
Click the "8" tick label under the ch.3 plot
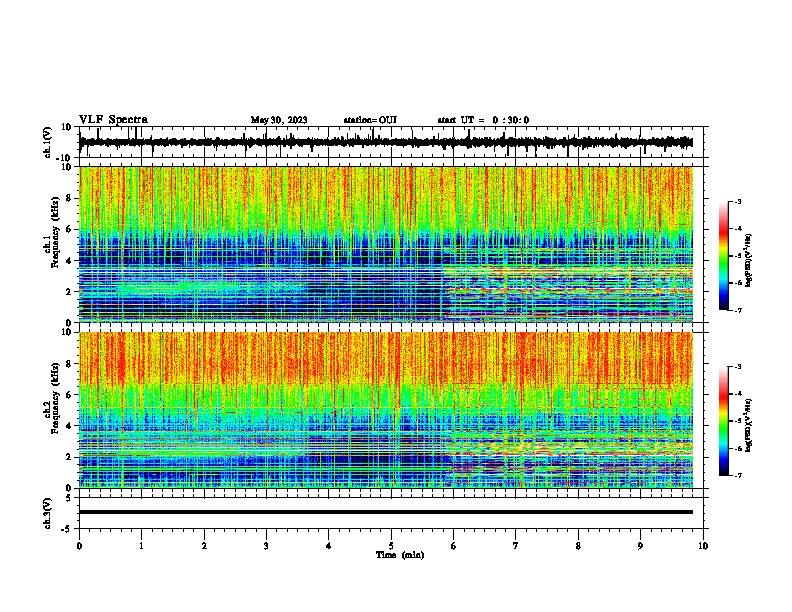coord(578,546)
